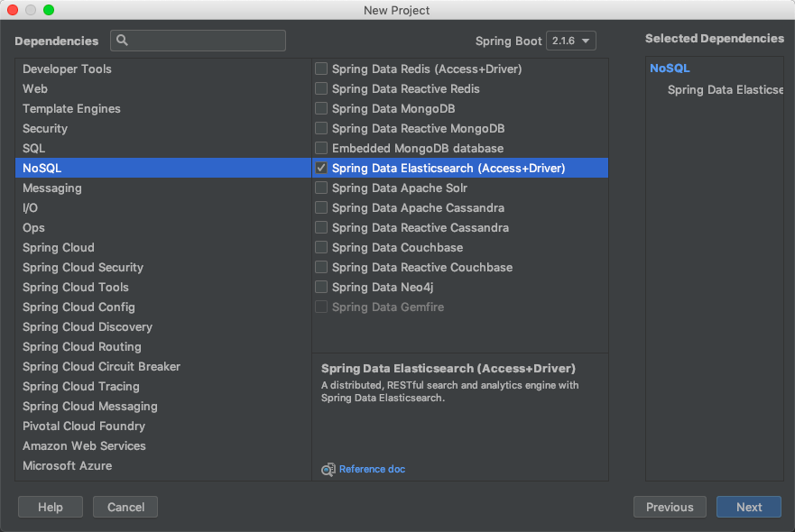
Task: Proceed with the Next button
Action: [748, 507]
